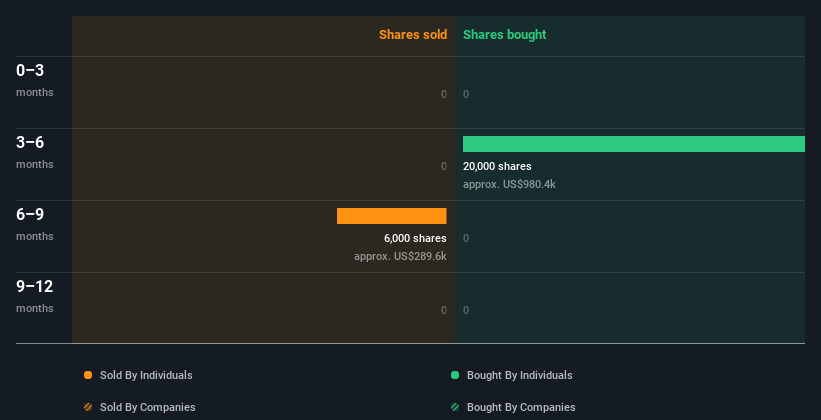Viewport: 821px width, 420px height.
Task: Click the 6,000 shares label
Action: pos(415,238)
